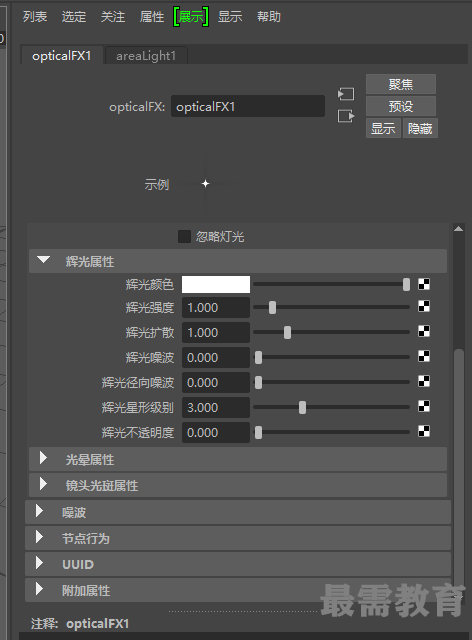Select the opticalFX1 tab
The height and width of the screenshot is (640, 472).
tap(62, 56)
